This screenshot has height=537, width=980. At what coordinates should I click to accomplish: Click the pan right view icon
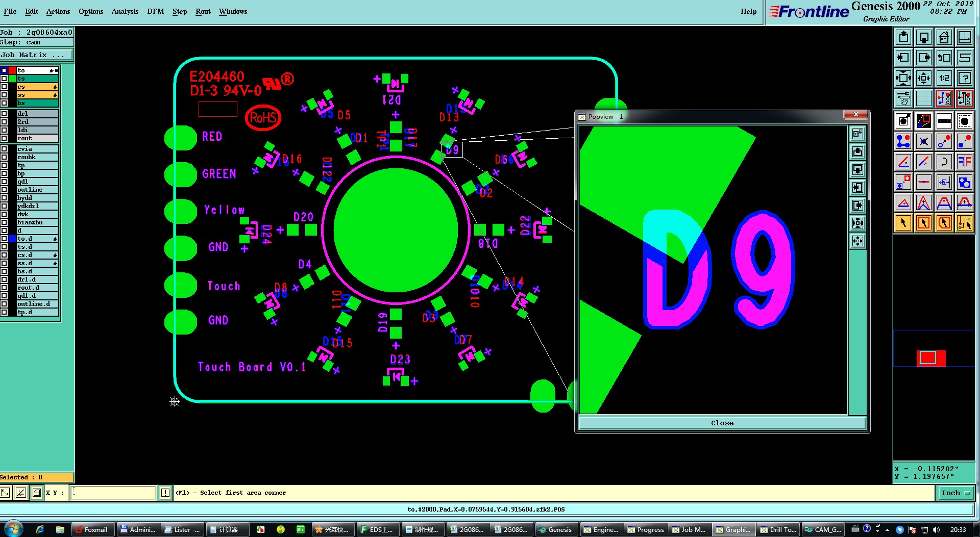click(x=924, y=58)
